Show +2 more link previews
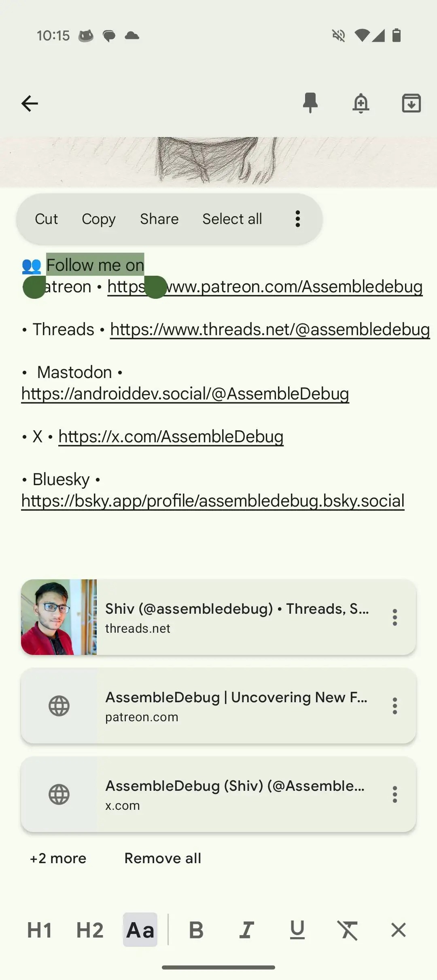The height and width of the screenshot is (980, 437). click(x=58, y=858)
